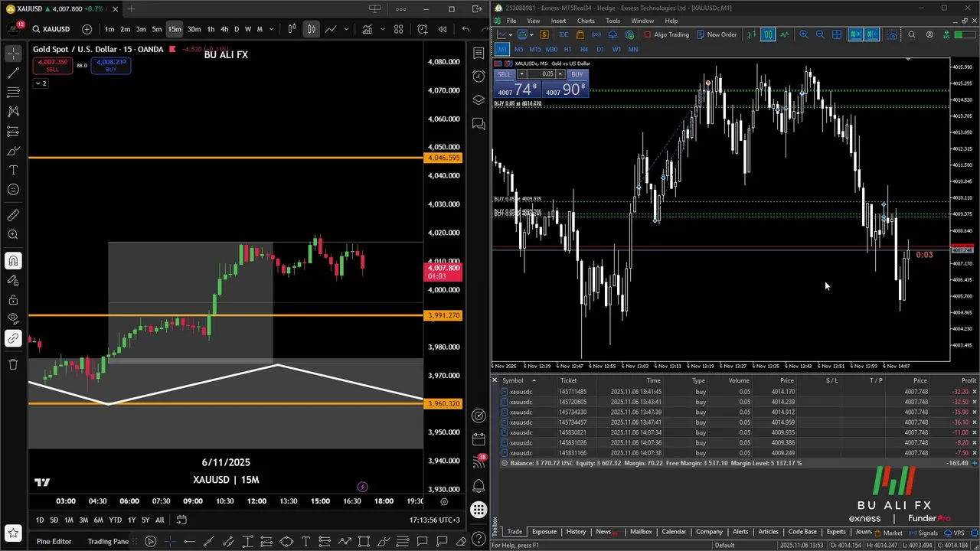
Task: Open the emoji icons tool
Action: (x=13, y=190)
